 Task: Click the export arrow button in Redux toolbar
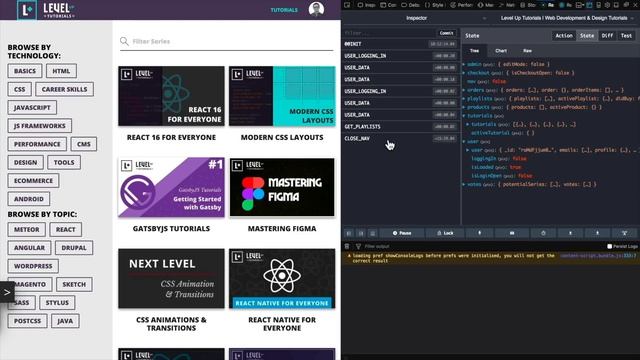pyautogui.click(x=570, y=233)
